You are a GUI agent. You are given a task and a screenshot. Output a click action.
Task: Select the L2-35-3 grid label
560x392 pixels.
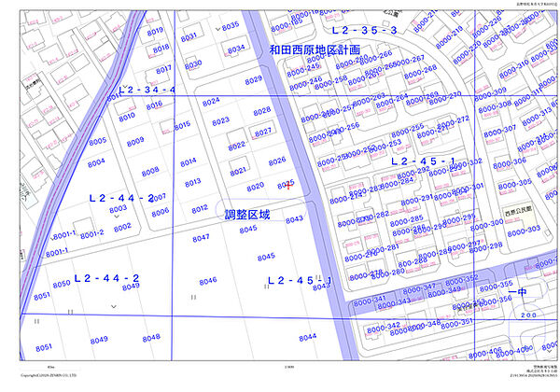(365, 31)
